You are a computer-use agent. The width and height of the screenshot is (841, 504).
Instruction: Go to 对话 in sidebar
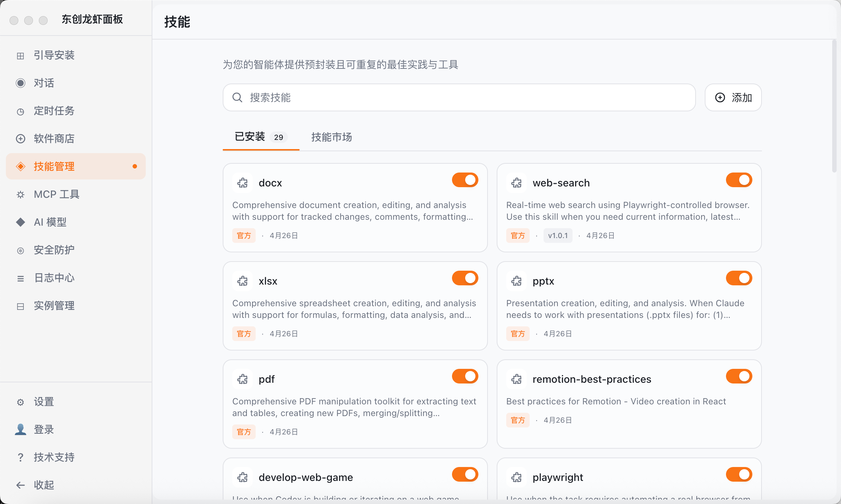(76, 83)
